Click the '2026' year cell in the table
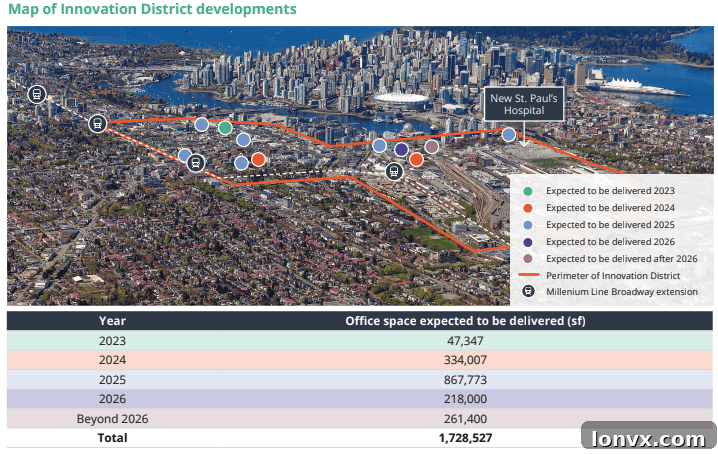This screenshot has width=718, height=454. tap(112, 399)
